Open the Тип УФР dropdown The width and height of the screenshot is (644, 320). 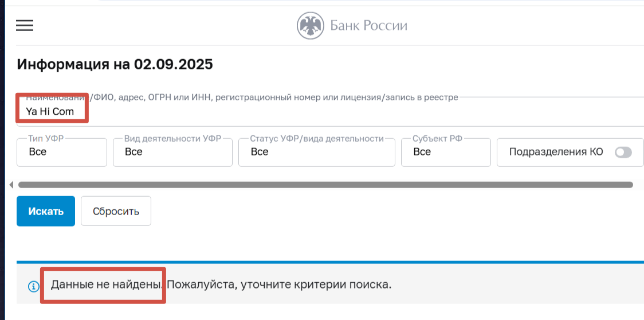62,152
